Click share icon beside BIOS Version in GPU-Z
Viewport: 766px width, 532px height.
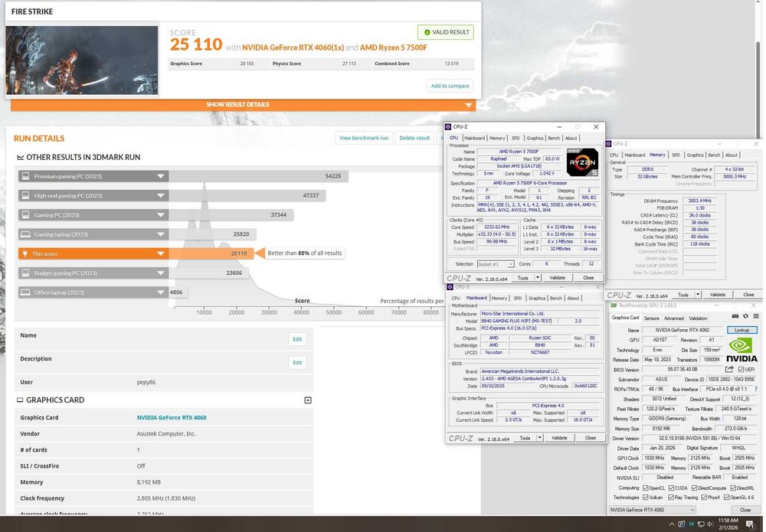pos(729,370)
